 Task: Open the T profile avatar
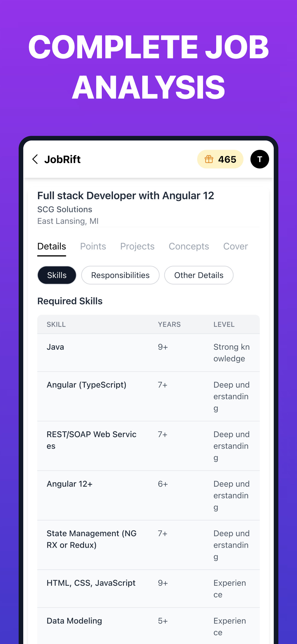tap(259, 159)
